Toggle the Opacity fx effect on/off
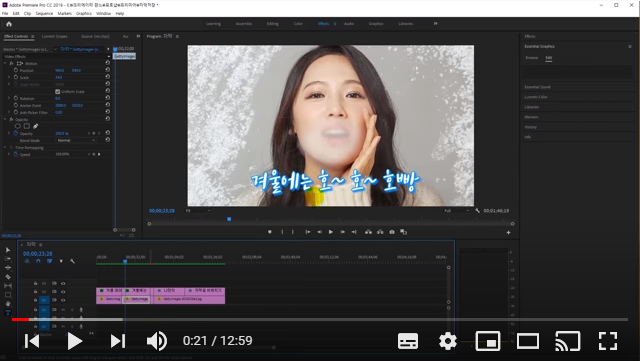Viewport: 640px width, 361px height. pyautogui.click(x=11, y=119)
